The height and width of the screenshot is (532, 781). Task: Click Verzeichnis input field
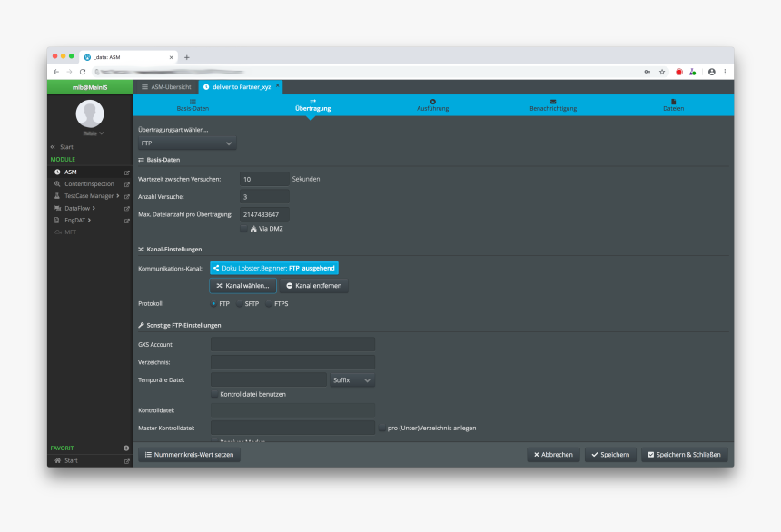(x=292, y=362)
